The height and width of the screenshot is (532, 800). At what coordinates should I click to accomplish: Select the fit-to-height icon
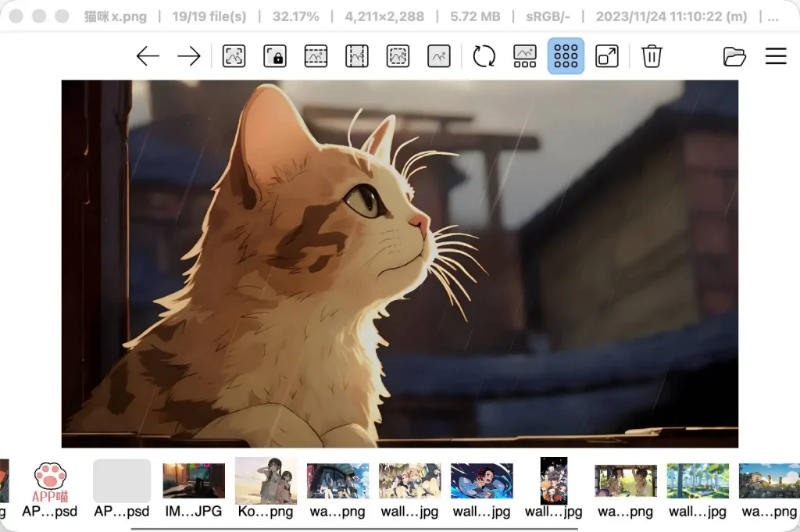point(357,56)
